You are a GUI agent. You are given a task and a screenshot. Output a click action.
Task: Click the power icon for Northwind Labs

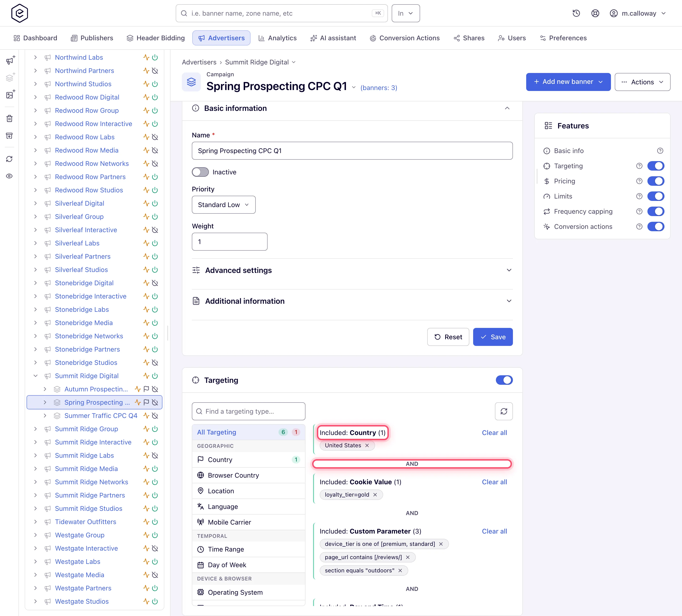(155, 58)
